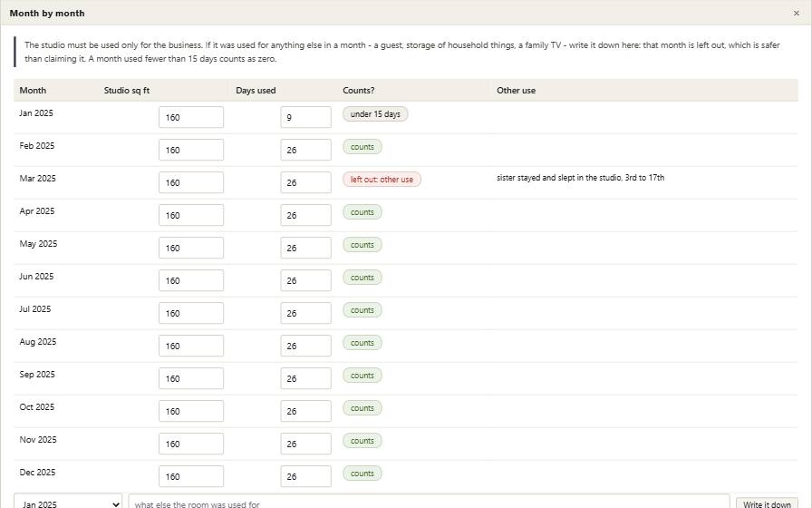Click the 'counts' badge for Dec 2025

coord(362,474)
